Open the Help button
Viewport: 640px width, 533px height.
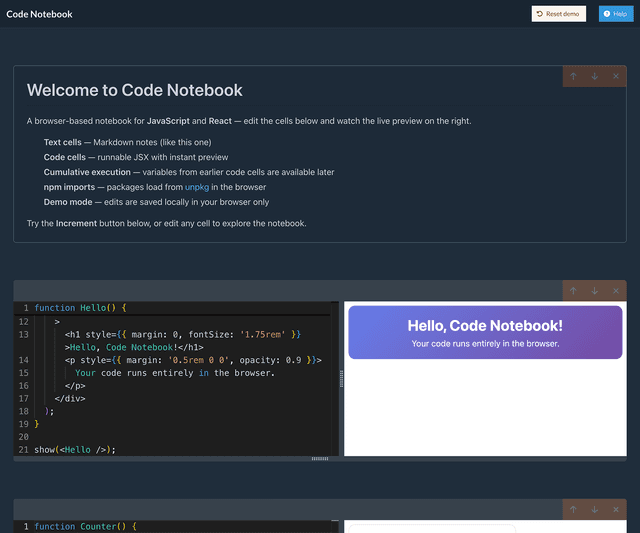(616, 14)
